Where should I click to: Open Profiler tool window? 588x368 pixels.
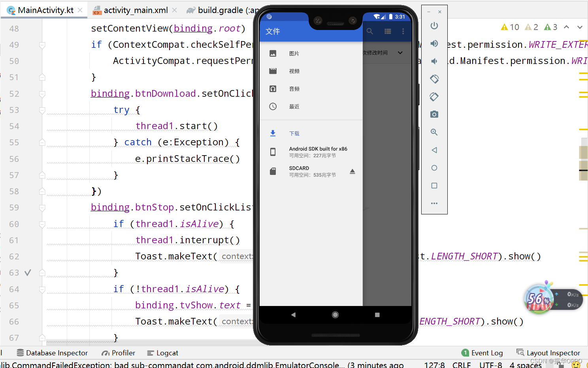pos(119,353)
